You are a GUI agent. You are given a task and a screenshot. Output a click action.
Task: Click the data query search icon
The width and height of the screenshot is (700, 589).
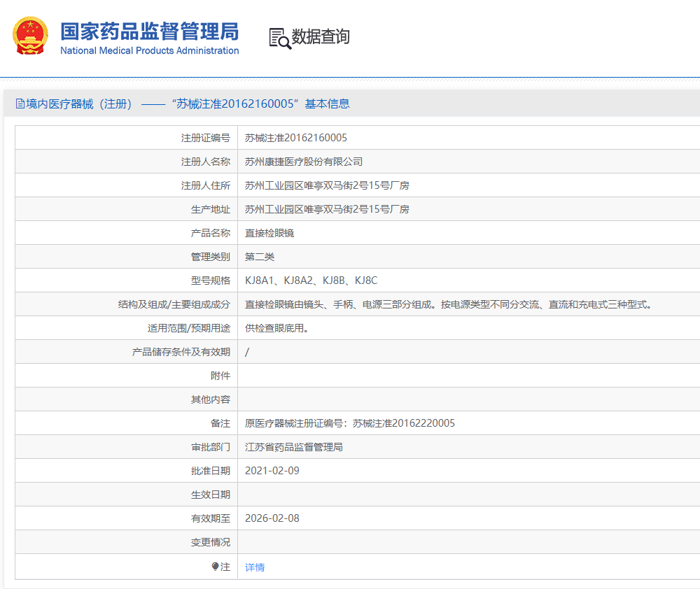click(280, 38)
